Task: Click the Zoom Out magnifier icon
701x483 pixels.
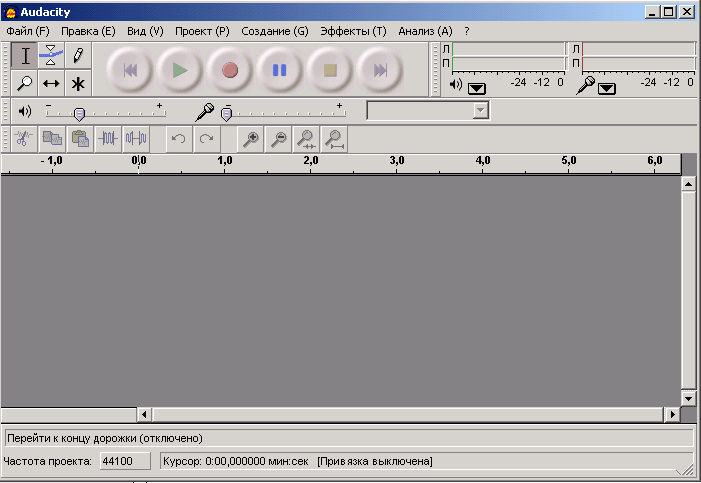Action: [x=279, y=139]
